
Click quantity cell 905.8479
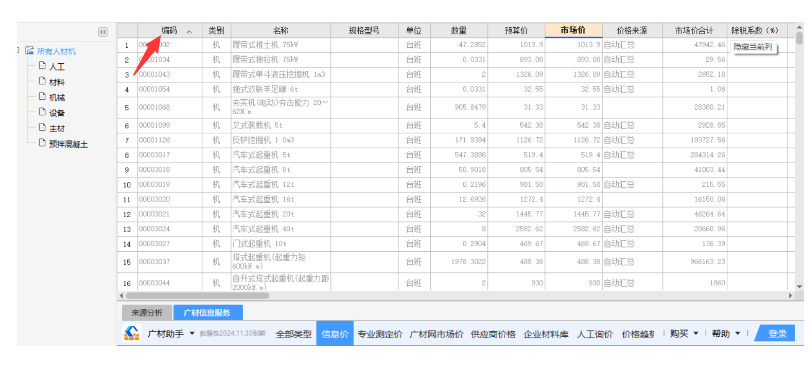[x=458, y=107]
